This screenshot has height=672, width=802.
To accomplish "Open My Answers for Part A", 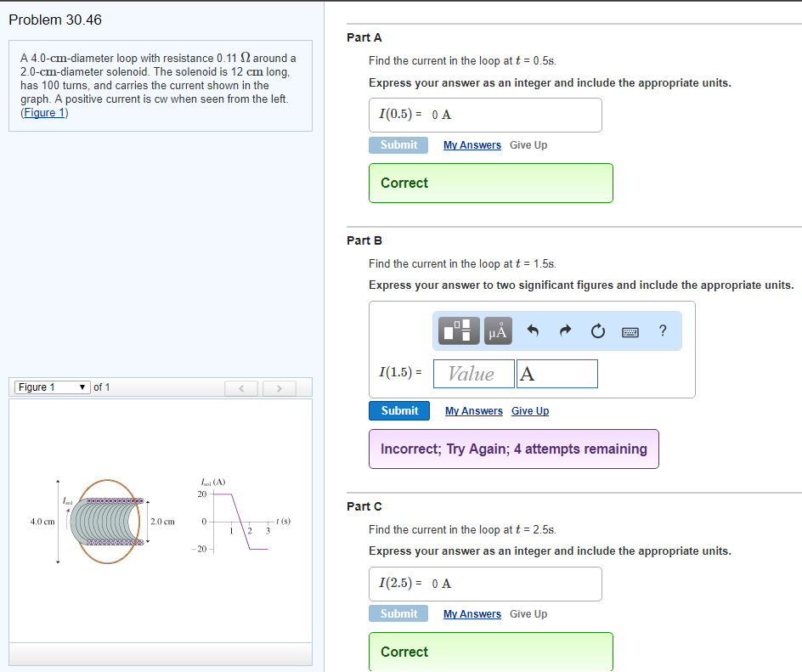I will pos(472,144).
